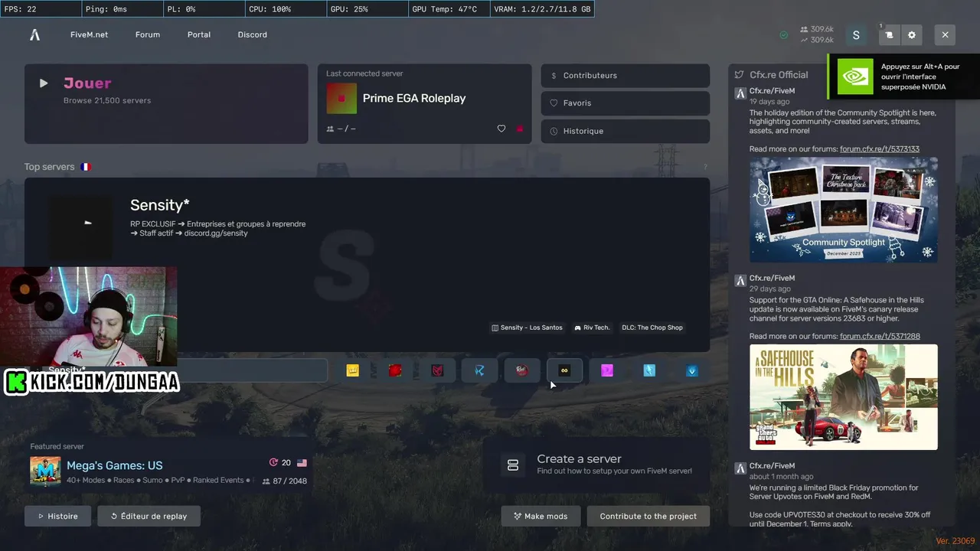
Task: Open last connected server Prime EGA Roleplay
Action: click(425, 103)
